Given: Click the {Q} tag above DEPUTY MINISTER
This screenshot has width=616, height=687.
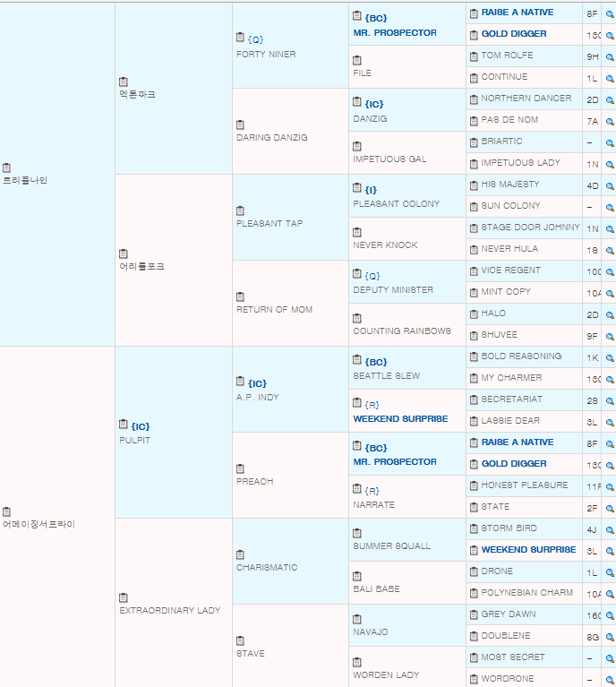Looking at the screenshot, I should [372, 276].
